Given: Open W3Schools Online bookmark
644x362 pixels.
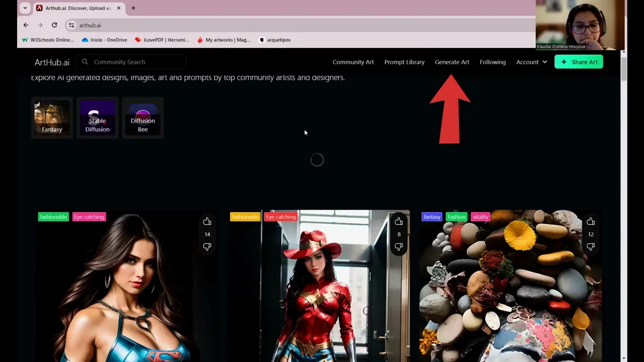Looking at the screenshot, I should (x=48, y=40).
